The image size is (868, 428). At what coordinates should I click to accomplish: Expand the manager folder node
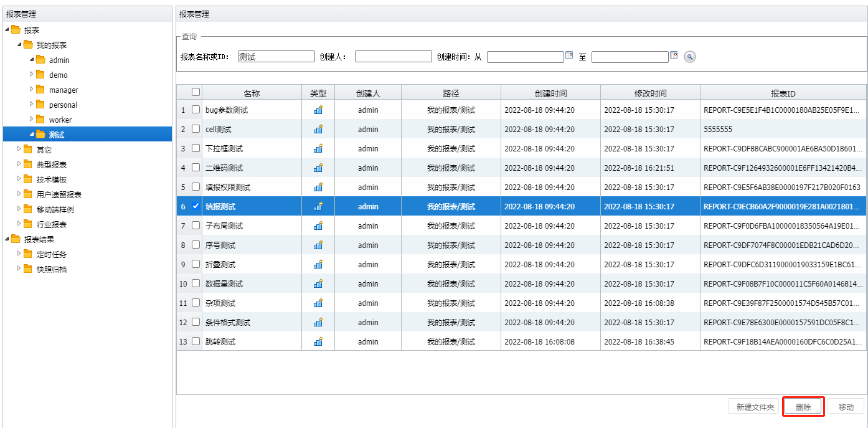click(32, 89)
